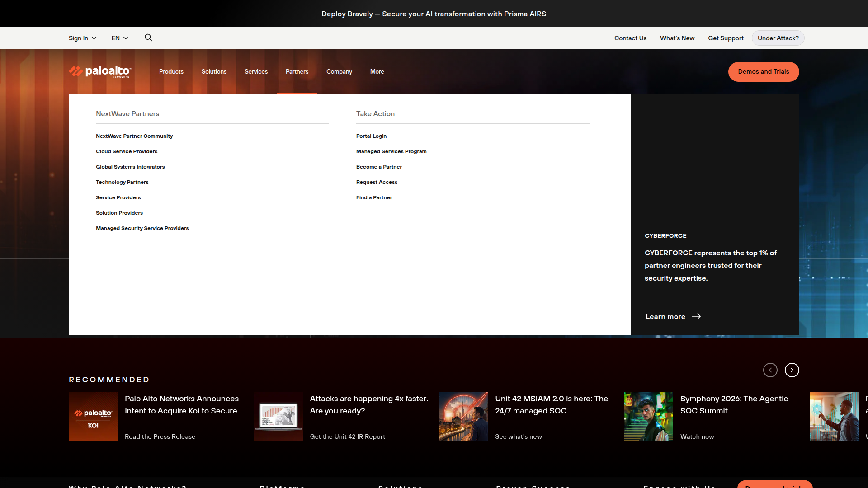868x488 pixels.
Task: Click Read the Press Release link
Action: point(160,436)
